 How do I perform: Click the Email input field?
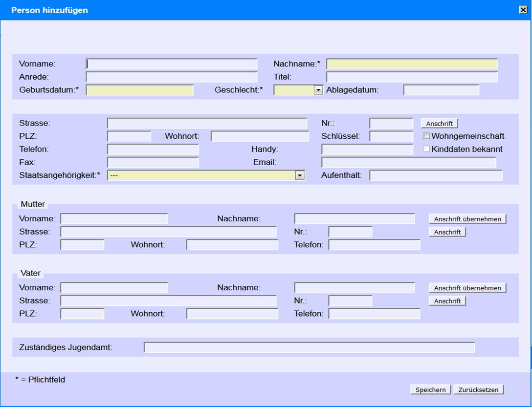pos(409,162)
